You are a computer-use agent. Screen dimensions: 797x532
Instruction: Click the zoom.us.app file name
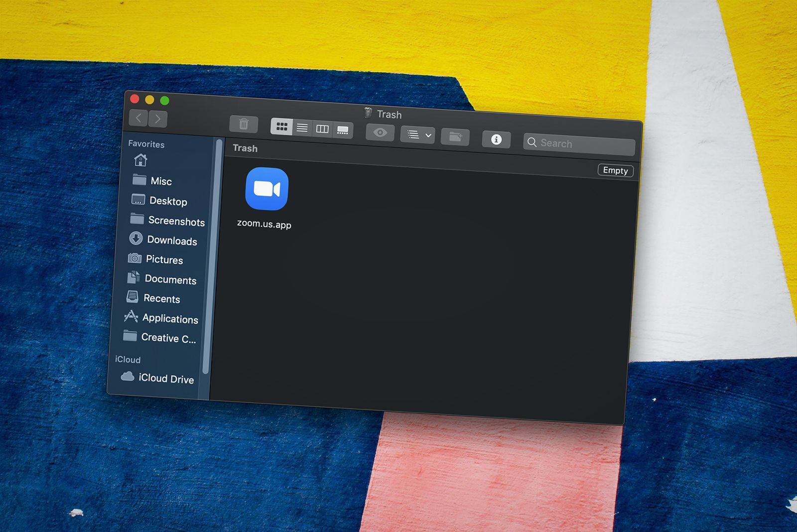(x=264, y=224)
